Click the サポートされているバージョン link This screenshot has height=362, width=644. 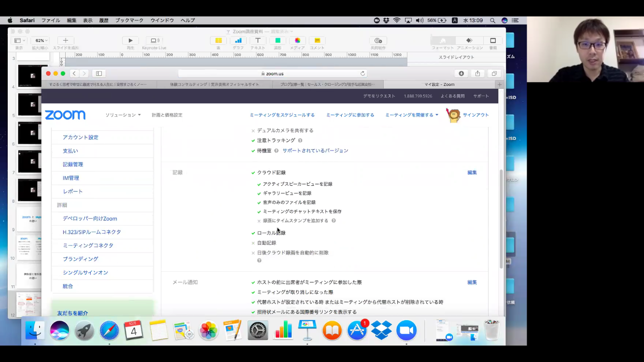pyautogui.click(x=315, y=151)
